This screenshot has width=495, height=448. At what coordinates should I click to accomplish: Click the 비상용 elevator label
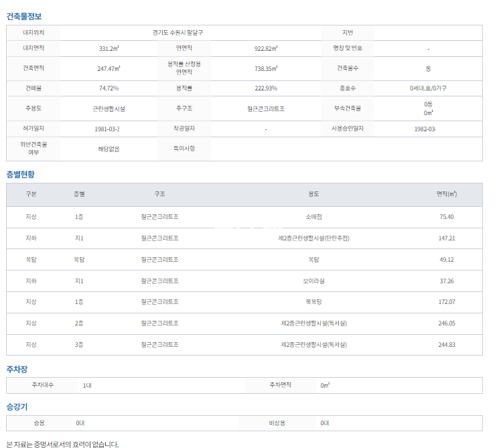click(277, 423)
